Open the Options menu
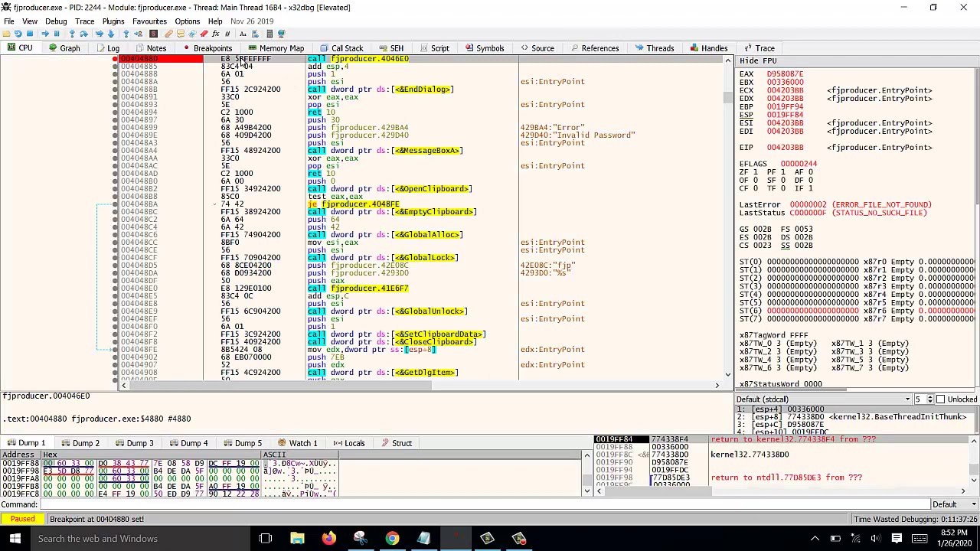 (188, 21)
